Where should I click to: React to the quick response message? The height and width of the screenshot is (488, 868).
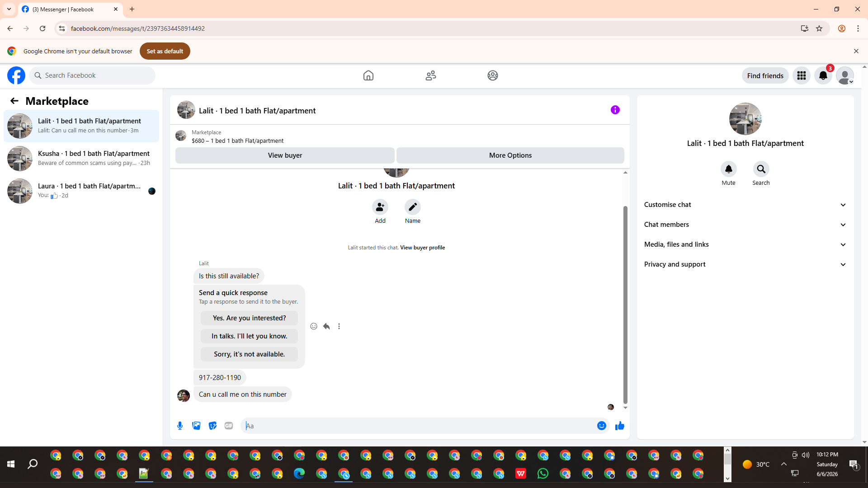tap(314, 326)
